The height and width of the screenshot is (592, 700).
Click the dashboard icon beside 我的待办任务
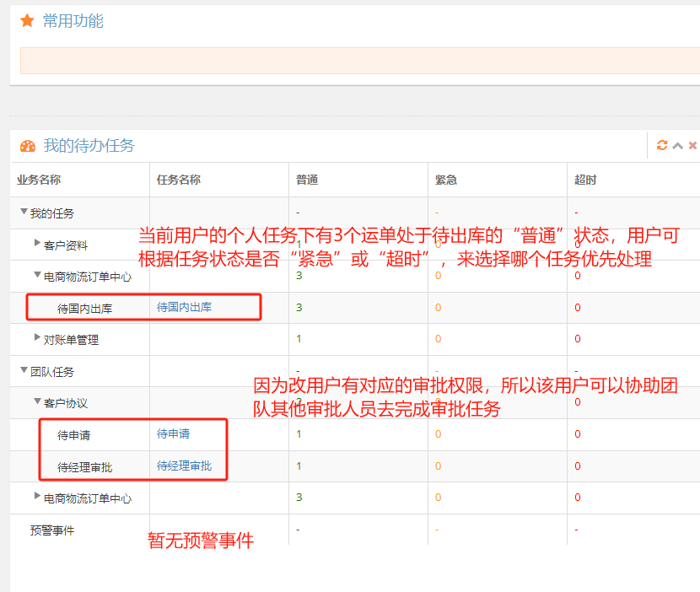pyautogui.click(x=28, y=146)
